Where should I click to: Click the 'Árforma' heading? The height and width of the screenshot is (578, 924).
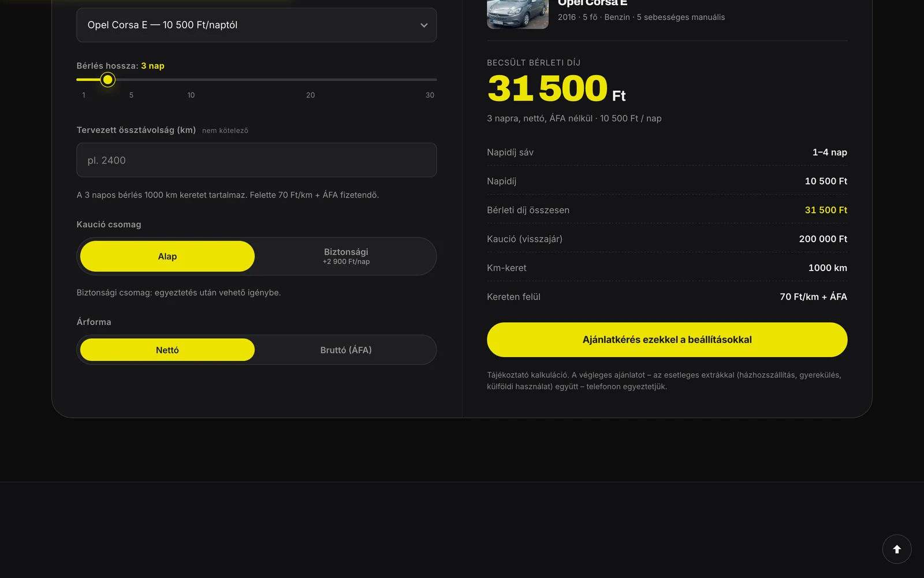(x=94, y=322)
